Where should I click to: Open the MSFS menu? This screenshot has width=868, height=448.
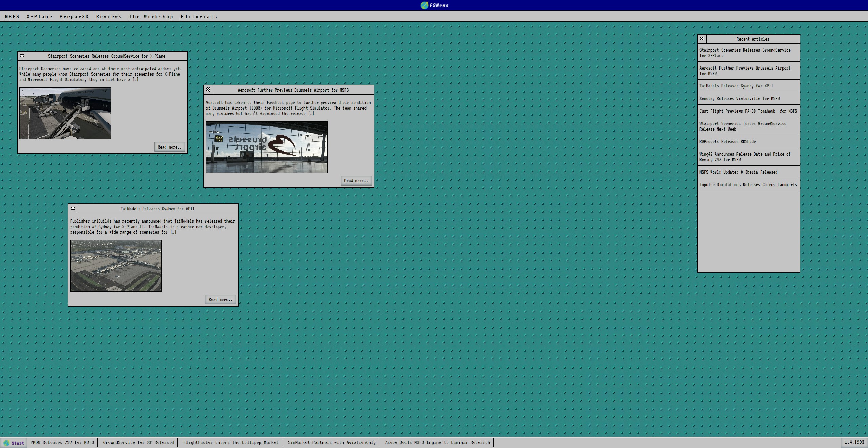pos(12,17)
